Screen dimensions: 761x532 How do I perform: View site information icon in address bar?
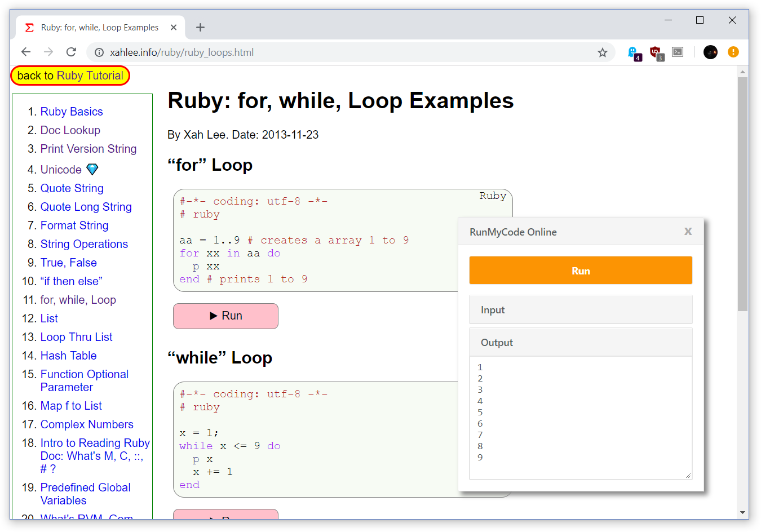(x=99, y=52)
